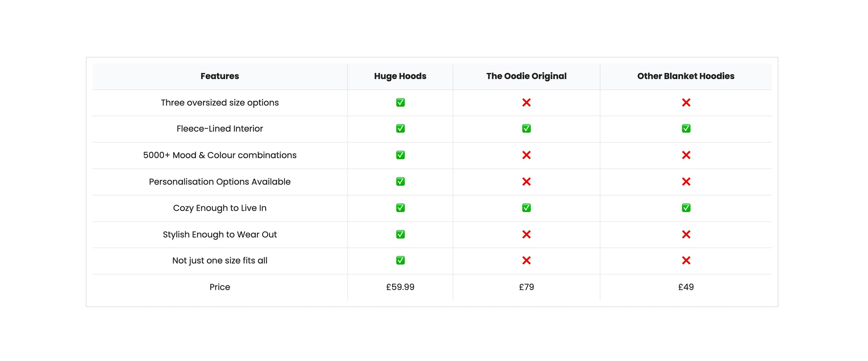Click Huge Hoods checkmark for Three oversized size options

pos(400,102)
